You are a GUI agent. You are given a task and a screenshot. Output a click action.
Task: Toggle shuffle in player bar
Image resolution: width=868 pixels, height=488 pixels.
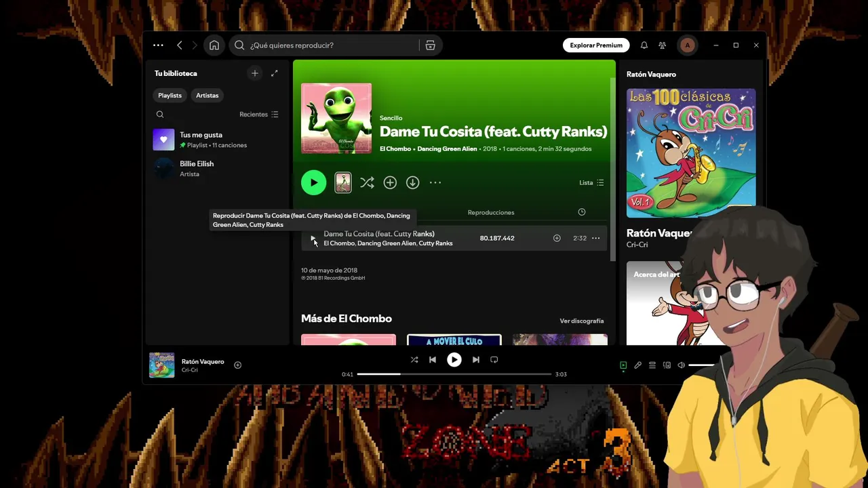[414, 360]
